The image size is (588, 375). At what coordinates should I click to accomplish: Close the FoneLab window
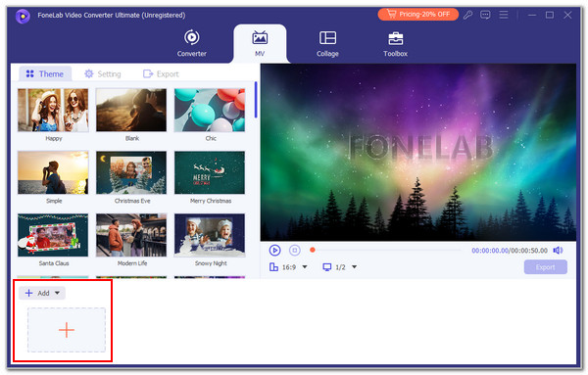pyautogui.click(x=567, y=15)
